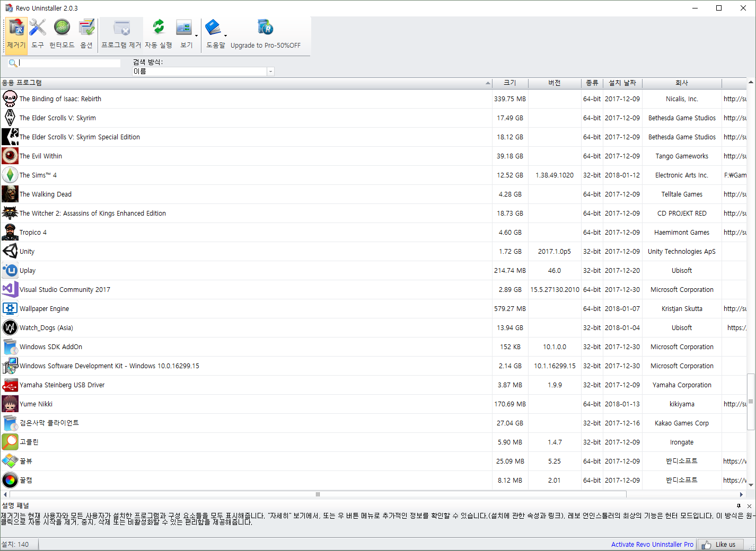Select the 꿀뷰 program row
Image resolution: width=756 pixels, height=551 pixels.
[373, 461]
